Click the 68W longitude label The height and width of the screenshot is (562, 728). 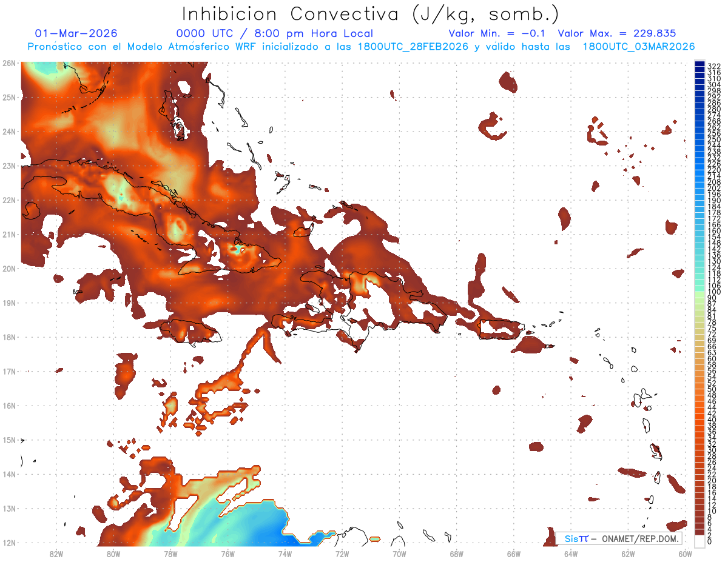tap(456, 554)
